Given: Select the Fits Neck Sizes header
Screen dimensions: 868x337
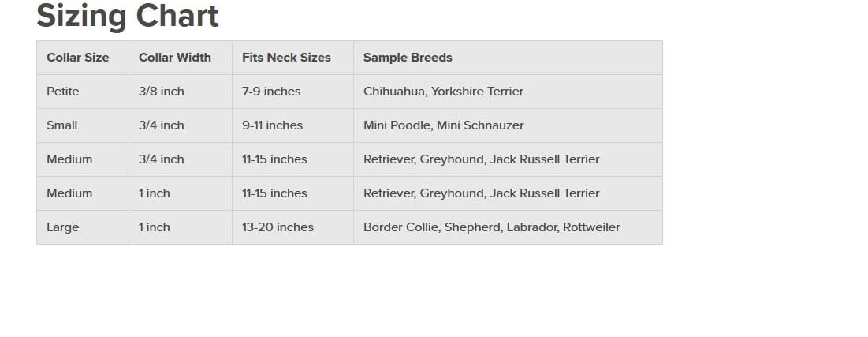Looking at the screenshot, I should [x=286, y=58].
